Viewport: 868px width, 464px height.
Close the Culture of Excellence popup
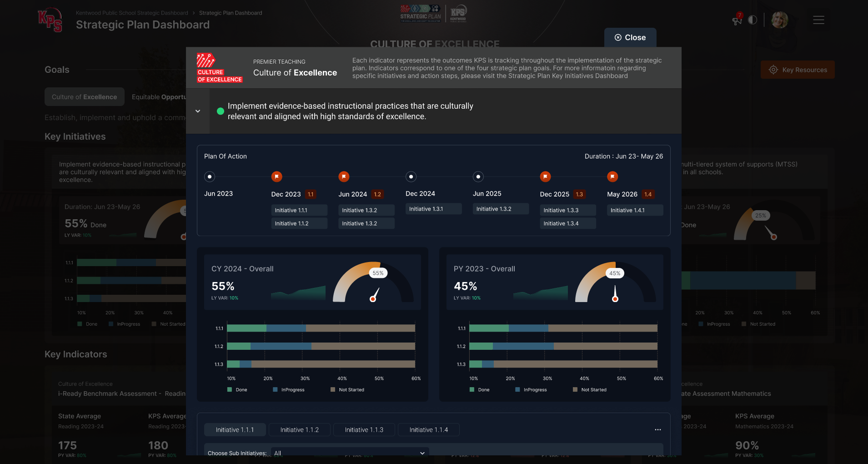(630, 37)
